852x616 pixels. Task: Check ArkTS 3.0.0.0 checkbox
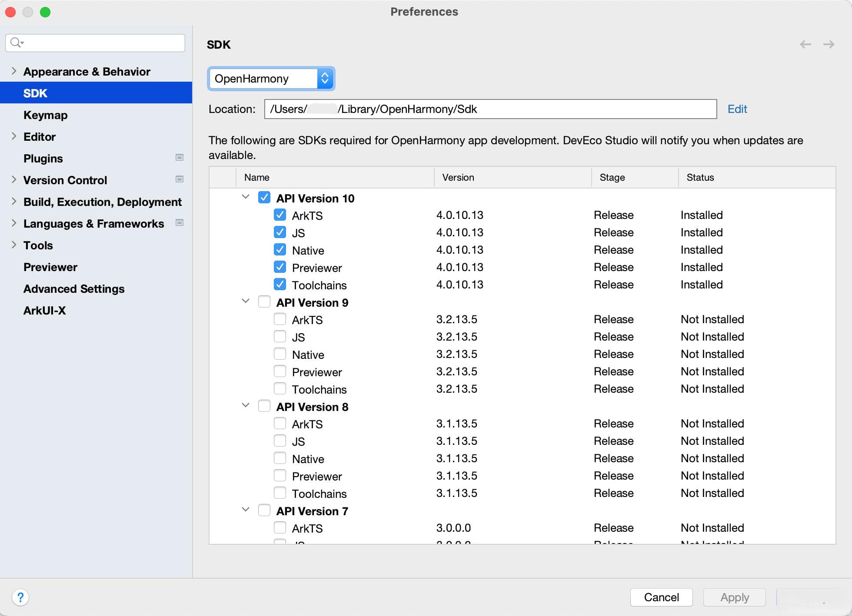coord(280,528)
